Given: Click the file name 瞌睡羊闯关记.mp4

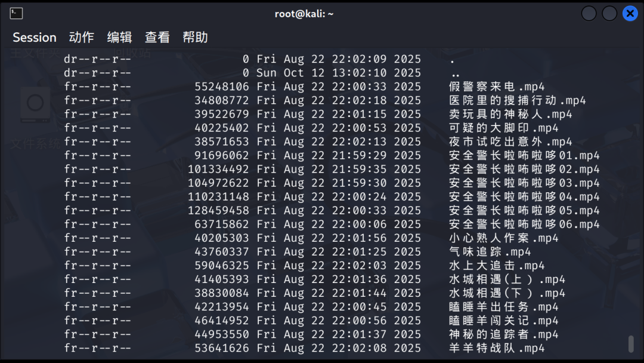Looking at the screenshot, I should tap(503, 321).
